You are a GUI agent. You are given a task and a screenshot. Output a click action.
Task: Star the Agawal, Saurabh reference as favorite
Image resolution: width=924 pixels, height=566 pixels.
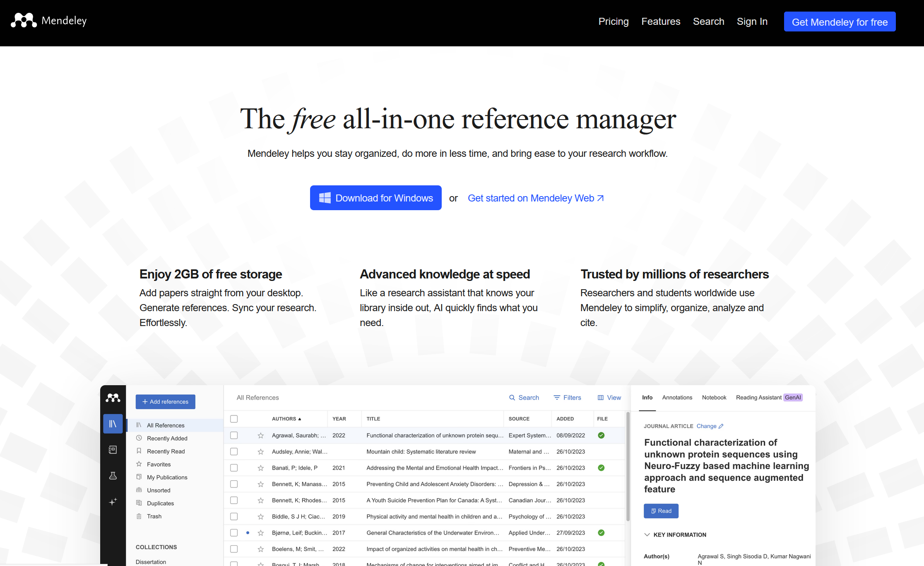[260, 435]
